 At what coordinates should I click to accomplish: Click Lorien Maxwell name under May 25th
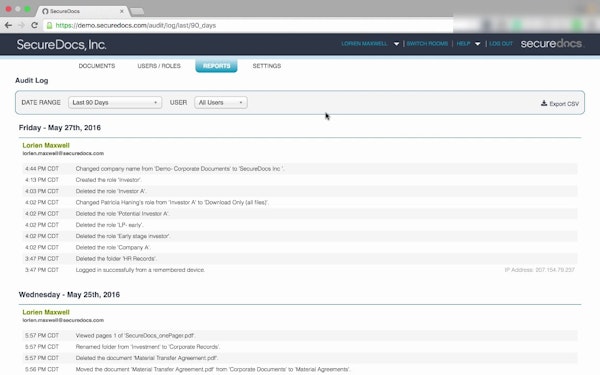tap(46, 312)
